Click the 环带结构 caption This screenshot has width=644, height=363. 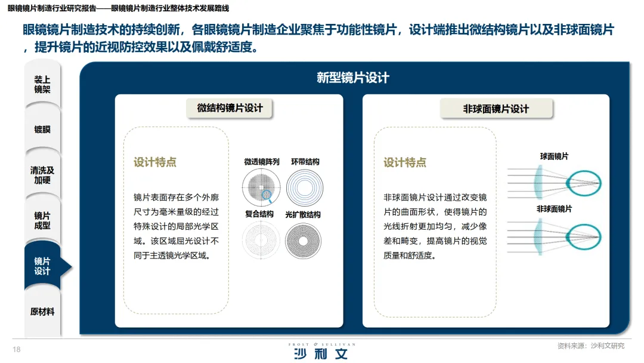[305, 162]
